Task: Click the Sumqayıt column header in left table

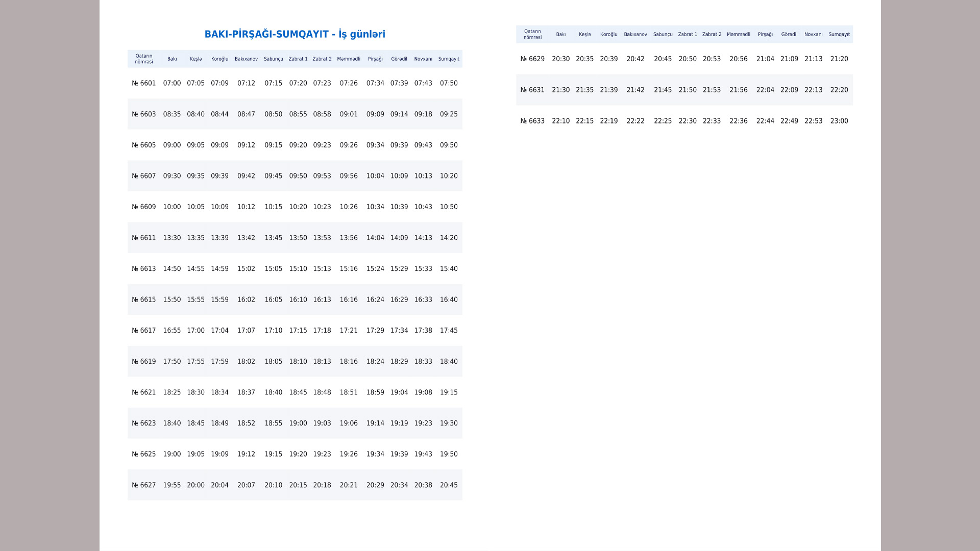Action: (x=449, y=59)
